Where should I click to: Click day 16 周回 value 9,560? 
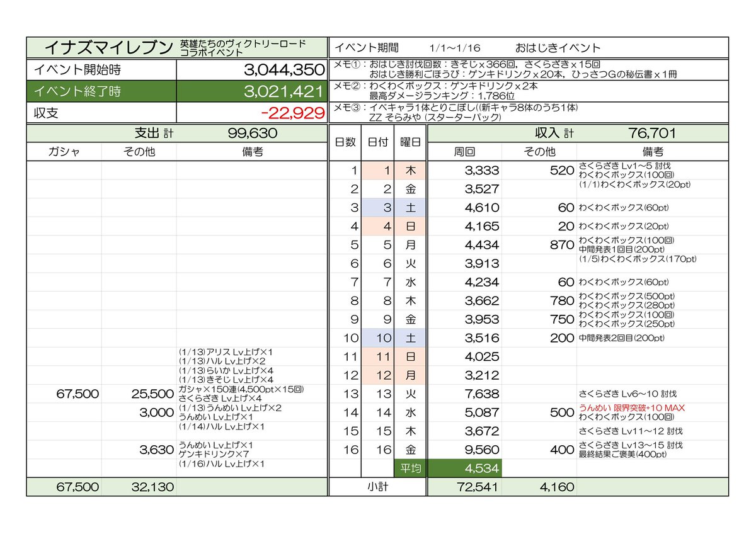pos(482,450)
